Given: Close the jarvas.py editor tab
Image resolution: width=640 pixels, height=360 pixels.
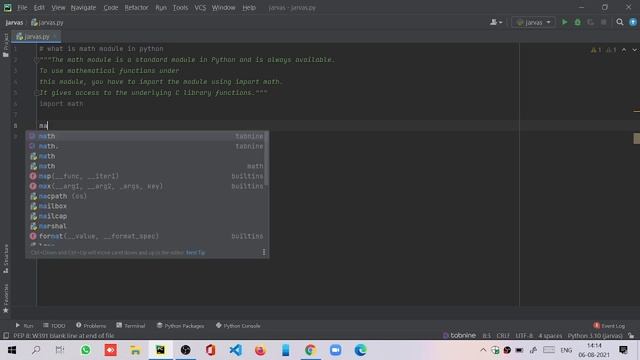Looking at the screenshot, I should pyautogui.click(x=55, y=37).
